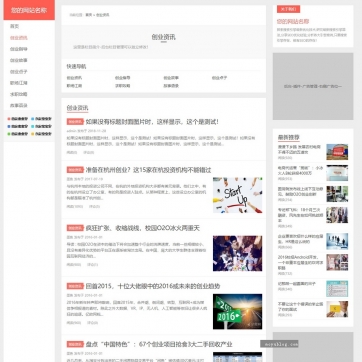362x362 pixels.
Task: Open the 最新推荐 post mentioning Android
Action: (300, 262)
